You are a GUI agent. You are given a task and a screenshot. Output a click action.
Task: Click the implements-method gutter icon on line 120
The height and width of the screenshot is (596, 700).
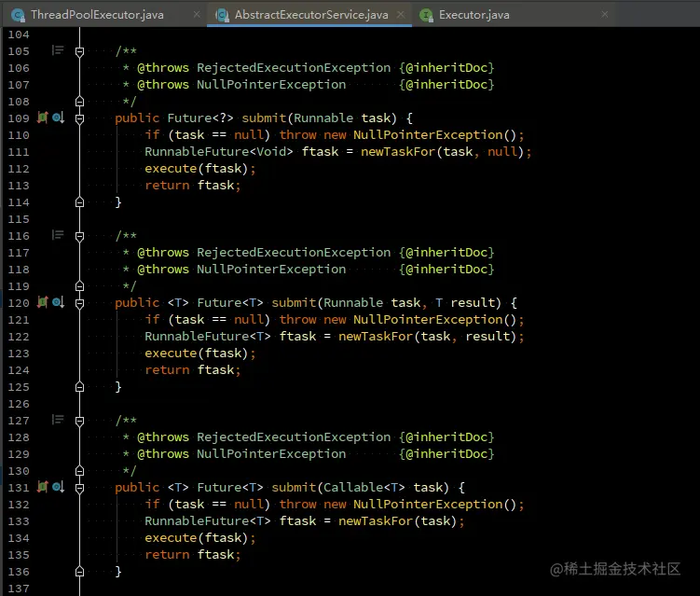pos(43,302)
